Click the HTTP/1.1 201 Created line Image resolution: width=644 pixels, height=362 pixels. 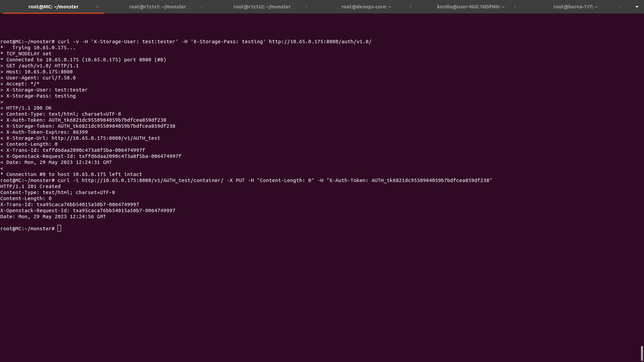click(x=31, y=187)
